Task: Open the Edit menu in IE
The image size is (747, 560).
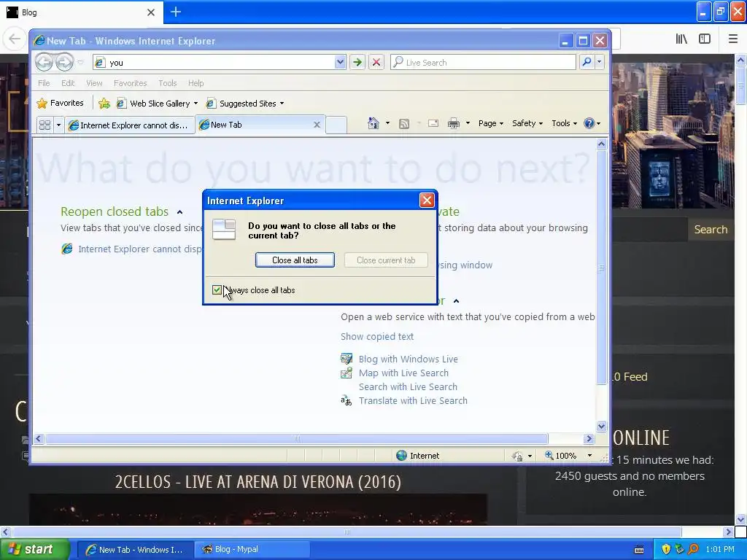Action: click(68, 83)
